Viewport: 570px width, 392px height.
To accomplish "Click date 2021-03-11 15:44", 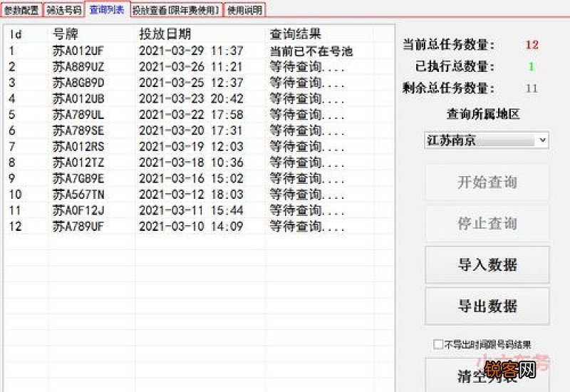I will (191, 210).
